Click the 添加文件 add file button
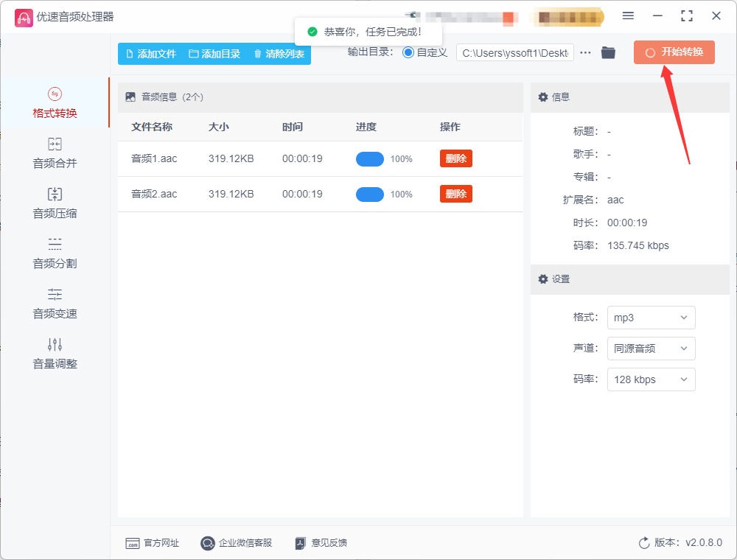Image resolution: width=737 pixels, height=560 pixels. [151, 54]
